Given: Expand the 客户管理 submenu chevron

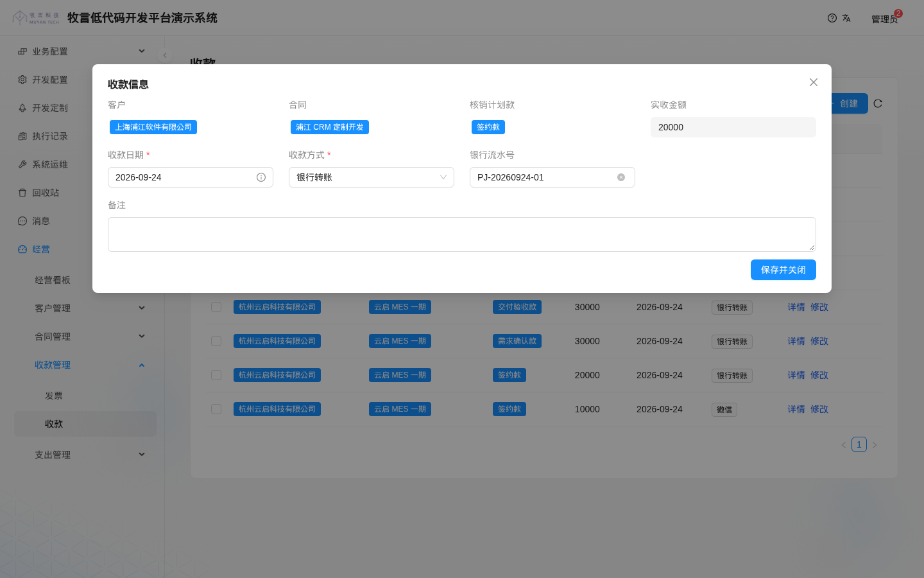Looking at the screenshot, I should 142,308.
